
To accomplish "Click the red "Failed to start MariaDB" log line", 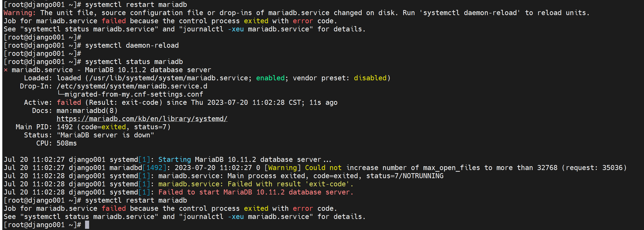I will coord(255,192).
